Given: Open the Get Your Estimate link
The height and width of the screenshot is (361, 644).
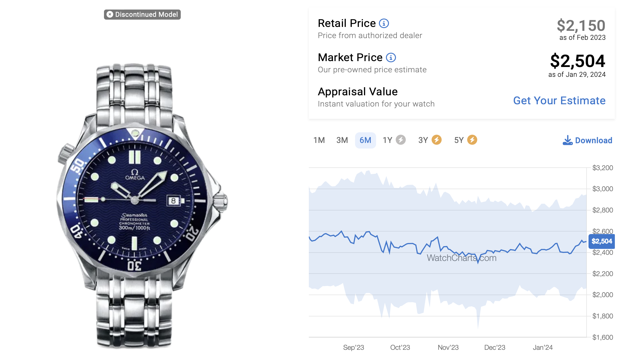Looking at the screenshot, I should point(559,101).
